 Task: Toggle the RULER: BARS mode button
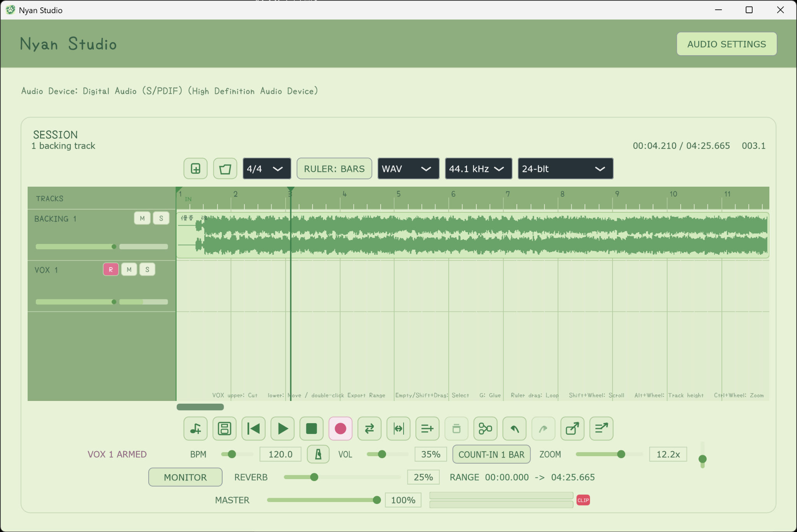pos(334,169)
